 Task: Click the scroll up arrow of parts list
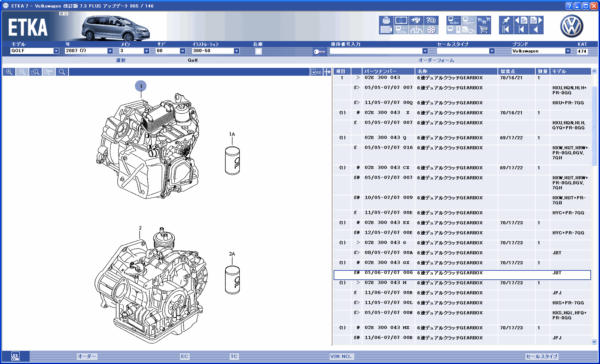(594, 71)
